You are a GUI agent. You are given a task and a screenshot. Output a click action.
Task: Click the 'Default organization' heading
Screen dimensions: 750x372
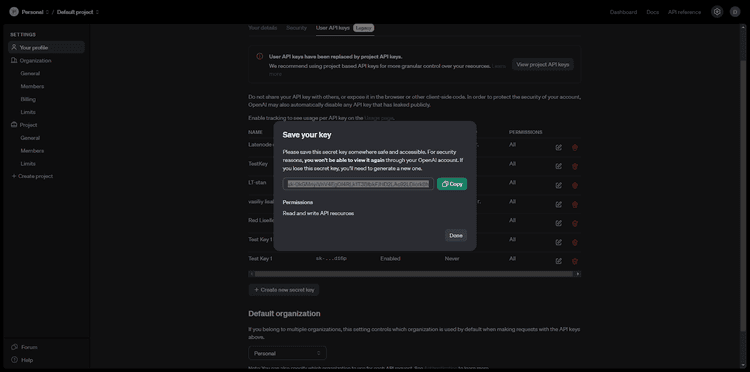[284, 314]
